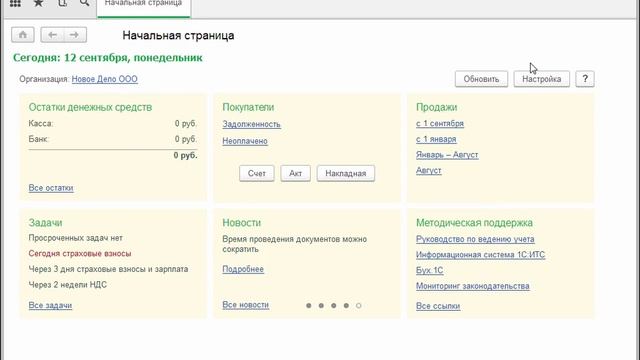Open organization link Новое Дело ООО
Image resolution: width=640 pixels, height=360 pixels.
point(104,79)
